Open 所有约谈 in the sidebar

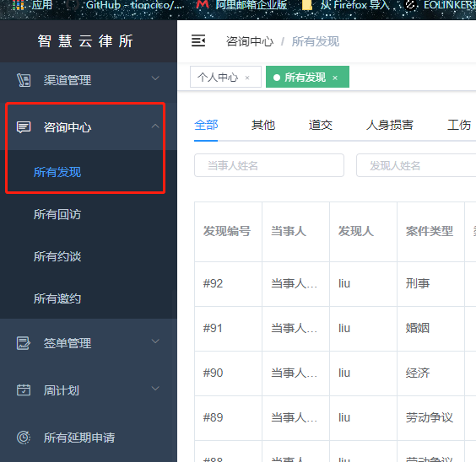point(57,256)
